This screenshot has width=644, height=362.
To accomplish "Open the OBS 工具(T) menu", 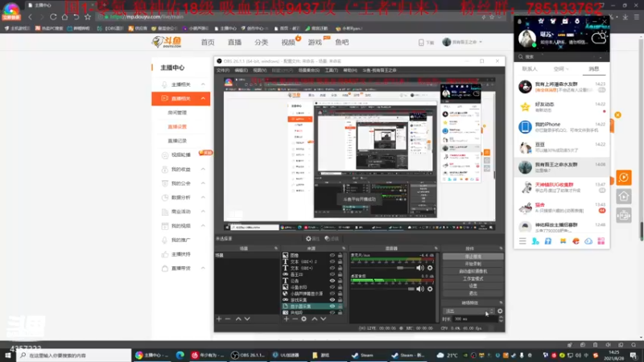I will [332, 70].
